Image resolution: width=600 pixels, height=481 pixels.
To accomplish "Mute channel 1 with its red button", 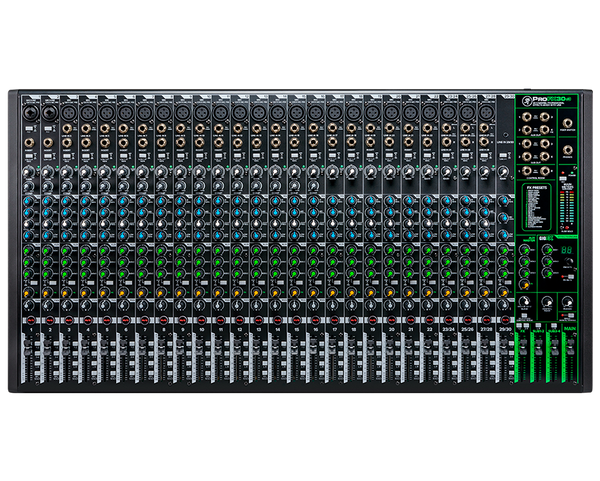I will 31,320.
